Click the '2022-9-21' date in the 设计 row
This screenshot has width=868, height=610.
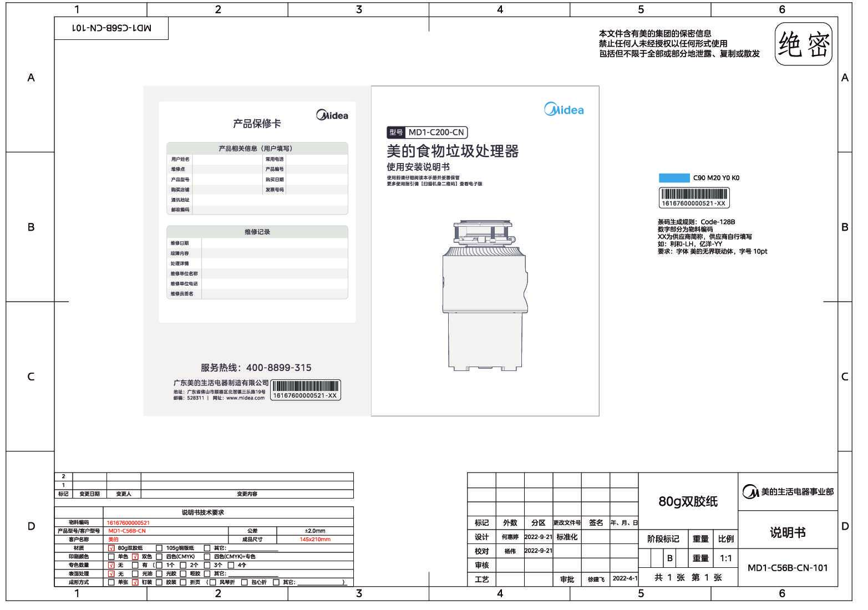(x=539, y=537)
